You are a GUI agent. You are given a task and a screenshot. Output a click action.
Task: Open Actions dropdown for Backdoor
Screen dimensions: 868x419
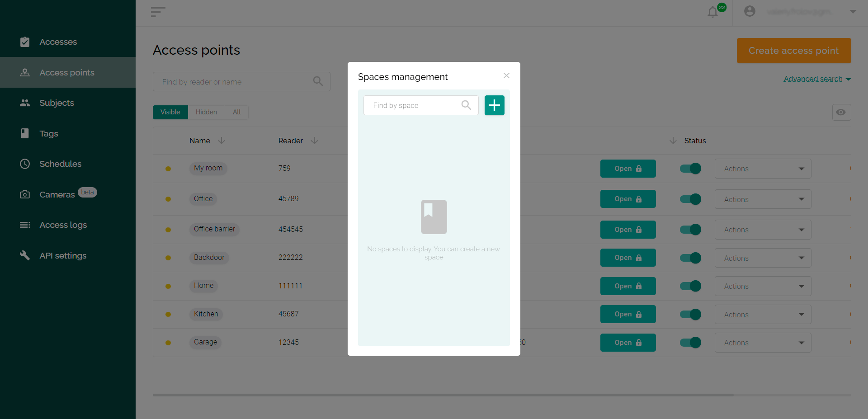coord(763,258)
